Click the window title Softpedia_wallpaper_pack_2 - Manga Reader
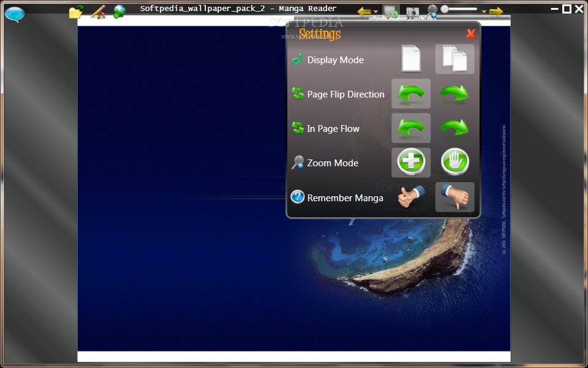The width and height of the screenshot is (588, 368). tap(238, 8)
